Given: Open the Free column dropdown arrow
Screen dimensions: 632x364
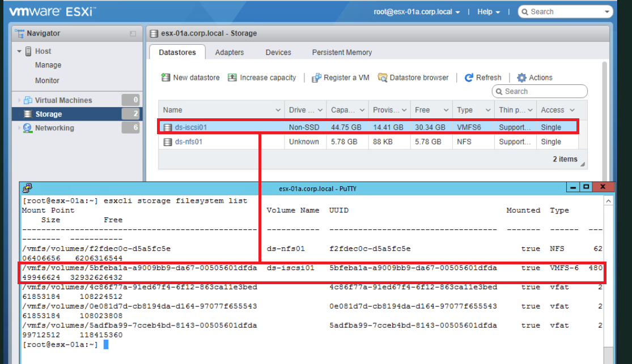Looking at the screenshot, I should (x=446, y=110).
